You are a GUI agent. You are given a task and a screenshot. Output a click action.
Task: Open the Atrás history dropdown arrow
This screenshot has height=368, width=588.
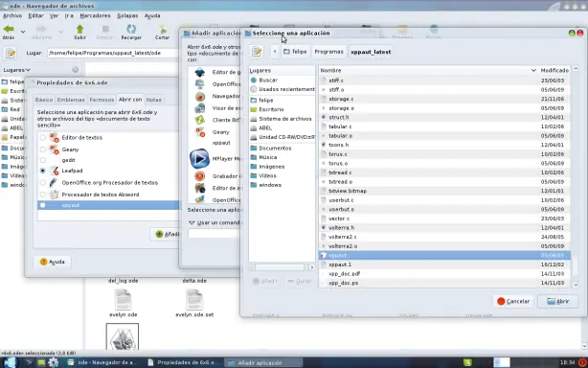tap(23, 32)
